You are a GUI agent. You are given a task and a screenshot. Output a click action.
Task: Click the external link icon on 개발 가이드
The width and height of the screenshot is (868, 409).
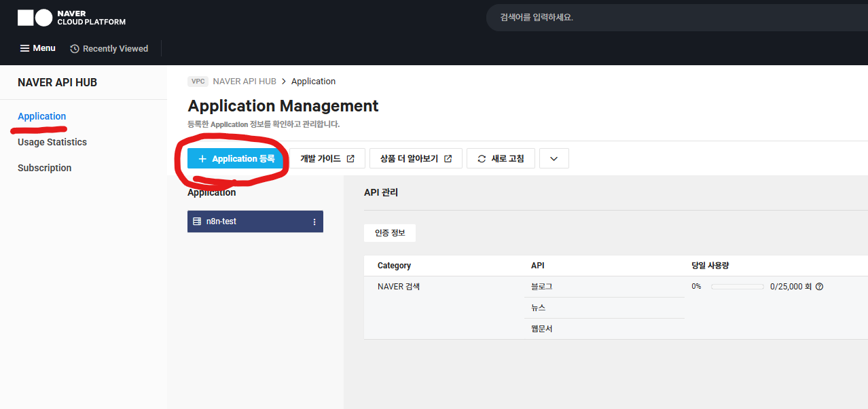(350, 159)
